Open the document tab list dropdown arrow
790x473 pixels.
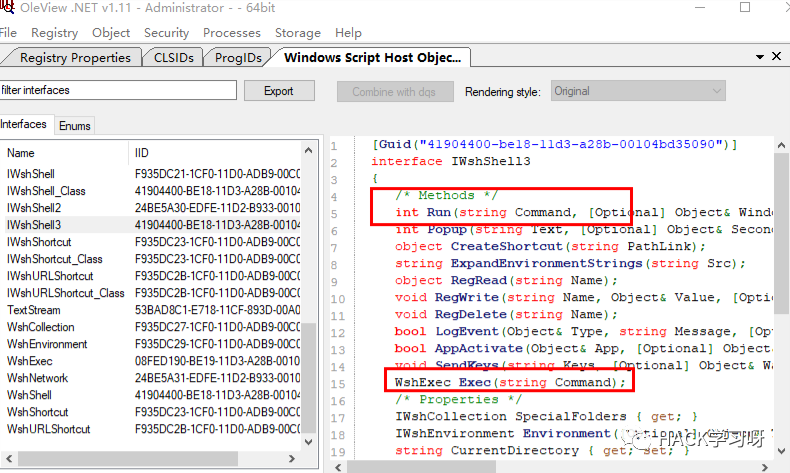(x=760, y=57)
